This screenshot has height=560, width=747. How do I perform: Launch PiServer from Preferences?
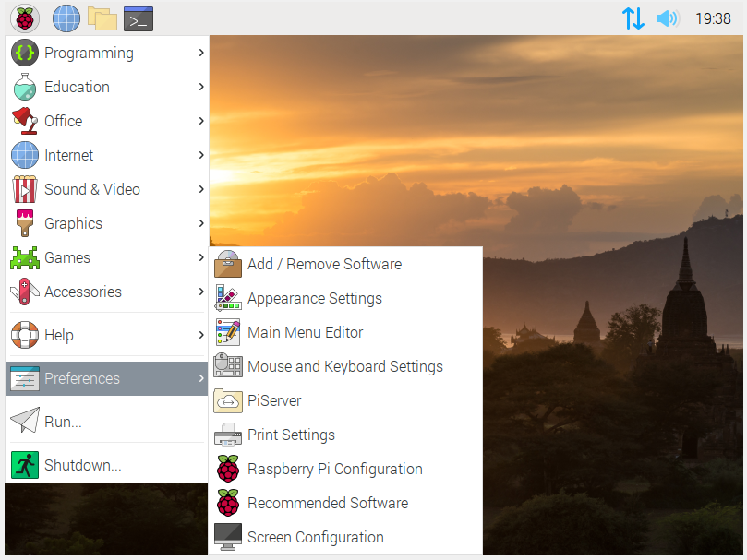(x=346, y=400)
